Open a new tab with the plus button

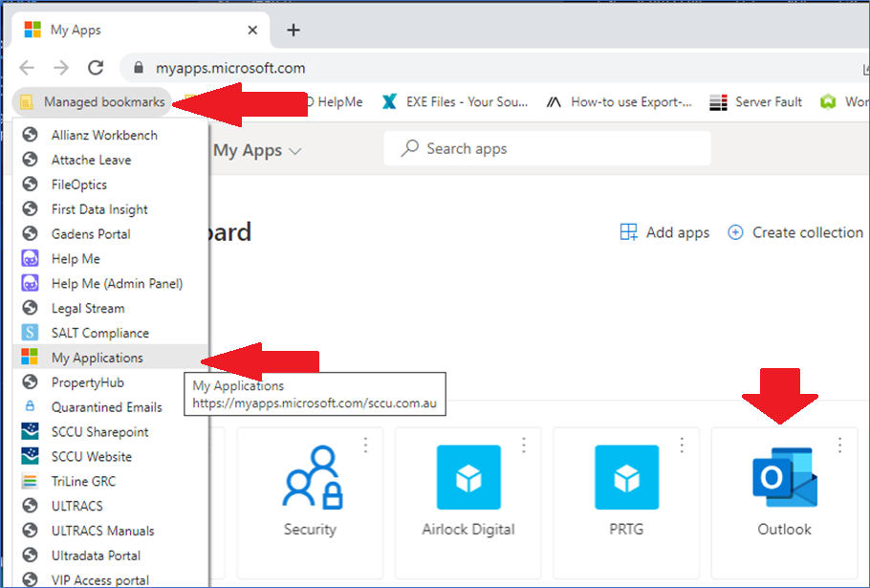294,30
